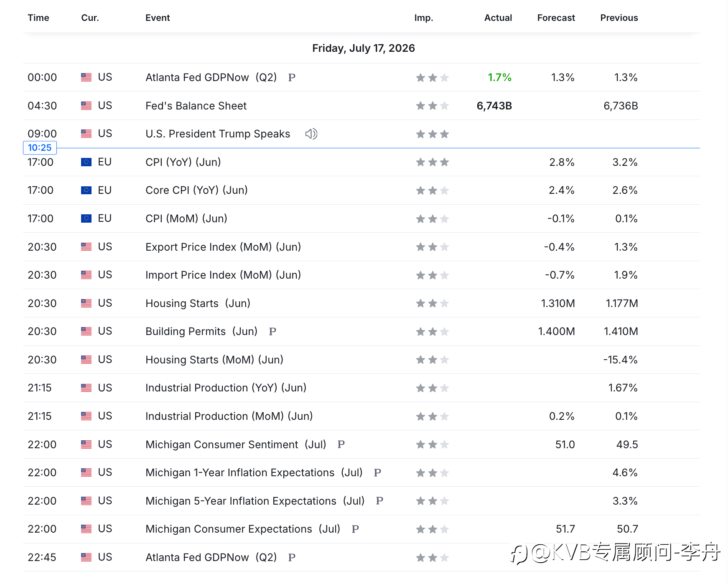This screenshot has height=584, width=728.
Task: Click the Cur. column header
Action: pos(90,18)
